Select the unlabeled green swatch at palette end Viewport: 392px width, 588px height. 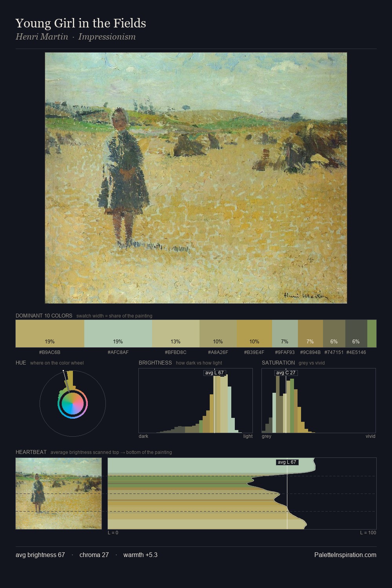(372, 334)
